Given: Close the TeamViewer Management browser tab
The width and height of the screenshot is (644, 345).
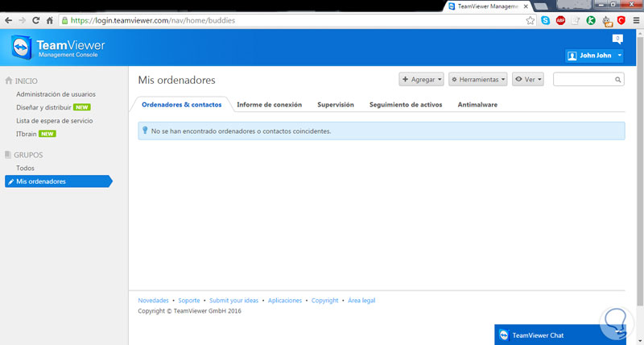Looking at the screenshot, I should pos(526,6).
